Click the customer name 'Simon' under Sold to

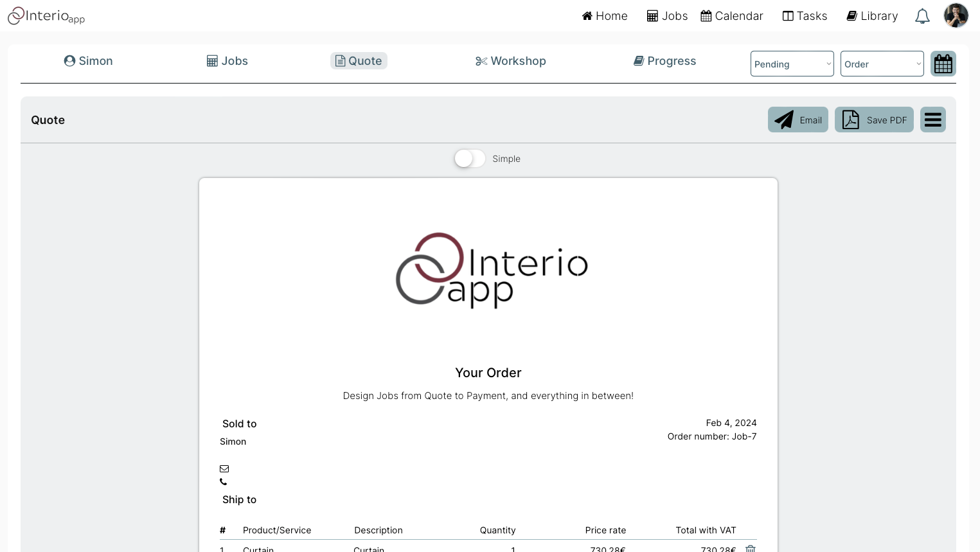coord(233,441)
